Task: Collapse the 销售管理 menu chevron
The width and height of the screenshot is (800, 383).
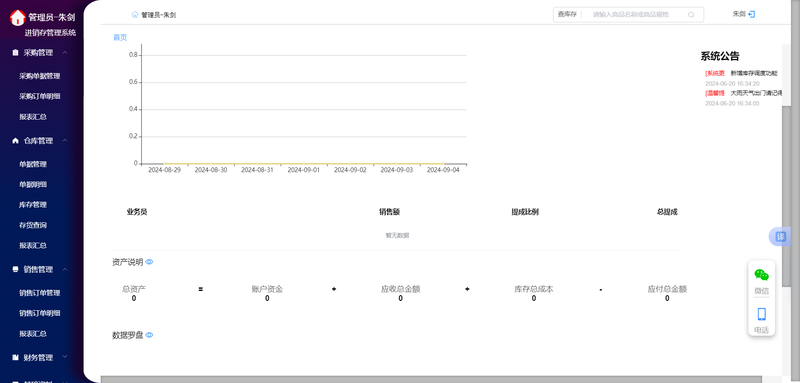Action: [x=65, y=269]
